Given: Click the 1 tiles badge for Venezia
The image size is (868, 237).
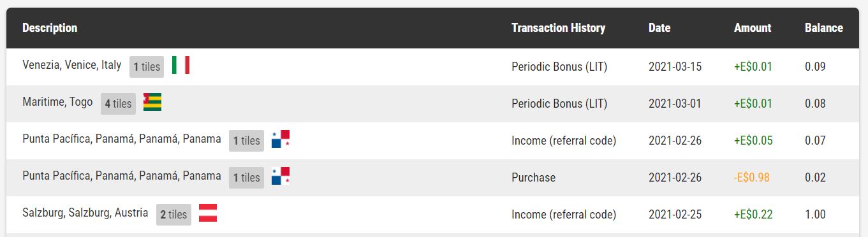Looking at the screenshot, I should 147,66.
